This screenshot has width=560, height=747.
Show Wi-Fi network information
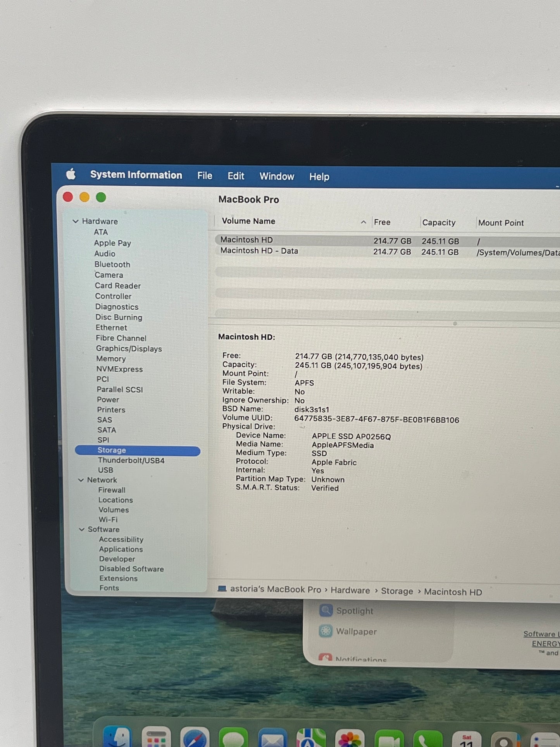tap(108, 519)
